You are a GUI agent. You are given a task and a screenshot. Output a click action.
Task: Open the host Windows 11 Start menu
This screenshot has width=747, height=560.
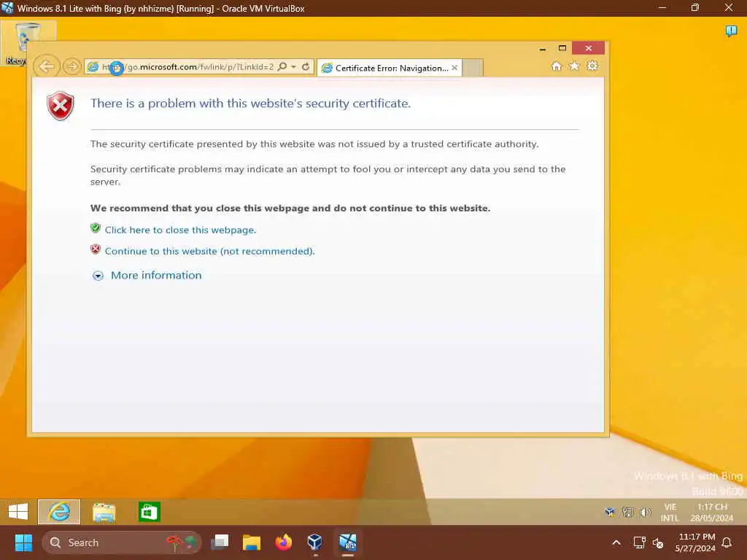(23, 542)
